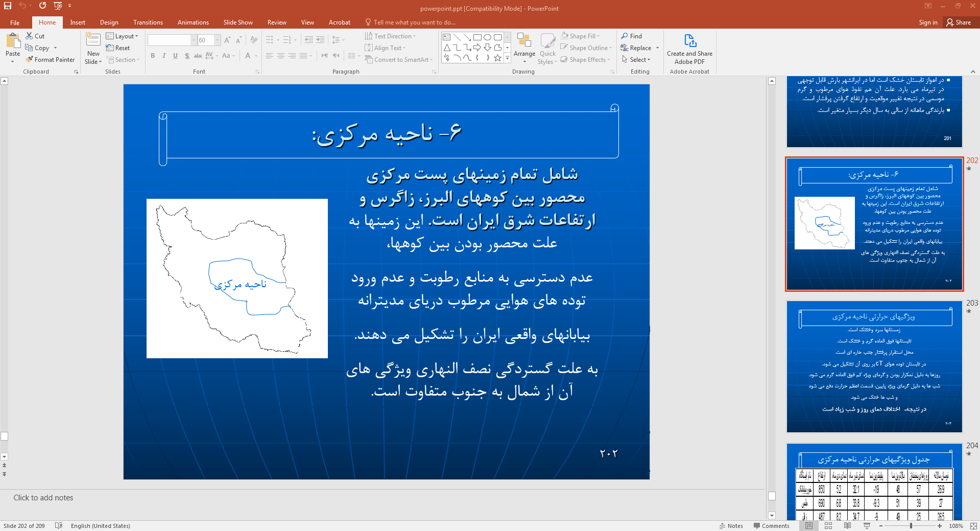The width and height of the screenshot is (980, 531).
Task: Click Shape Effects button
Action: coord(586,60)
